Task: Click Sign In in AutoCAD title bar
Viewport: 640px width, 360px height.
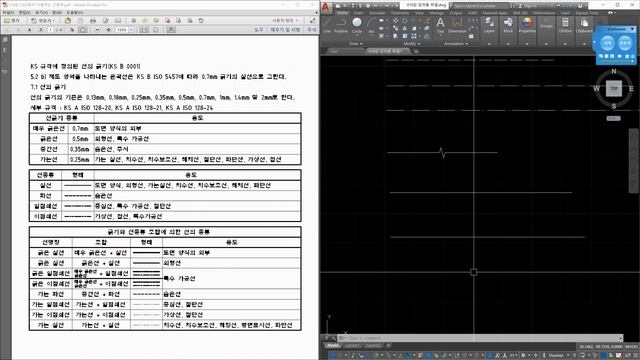Action: [531, 6]
